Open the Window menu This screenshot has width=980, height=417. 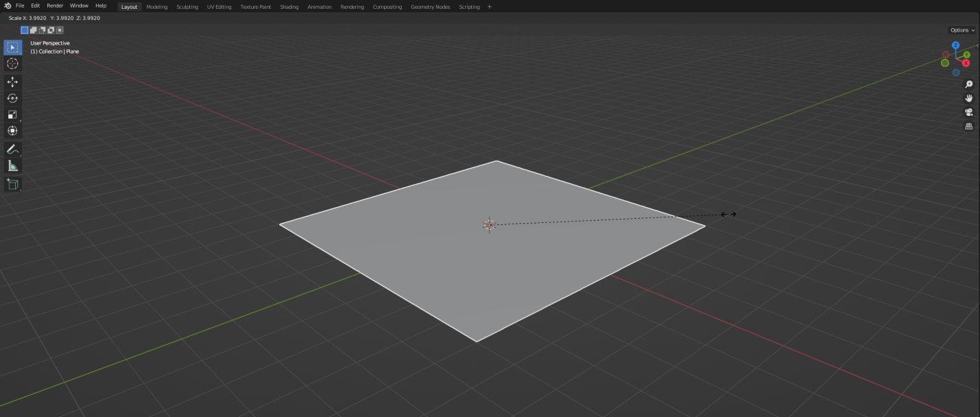(79, 6)
